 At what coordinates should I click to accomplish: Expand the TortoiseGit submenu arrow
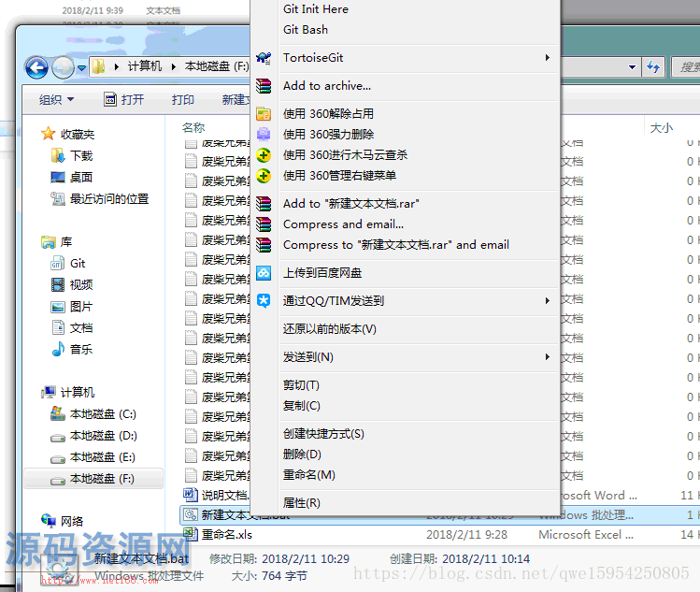pos(548,58)
